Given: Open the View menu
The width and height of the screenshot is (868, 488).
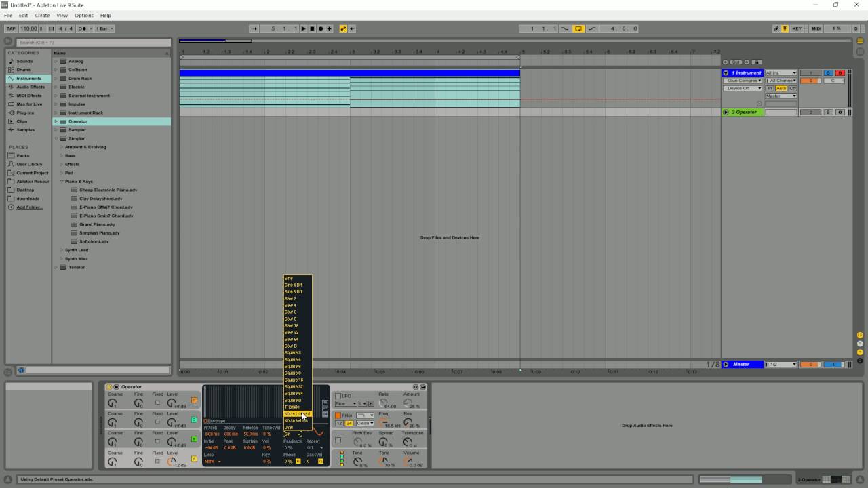Looking at the screenshot, I should coord(62,15).
